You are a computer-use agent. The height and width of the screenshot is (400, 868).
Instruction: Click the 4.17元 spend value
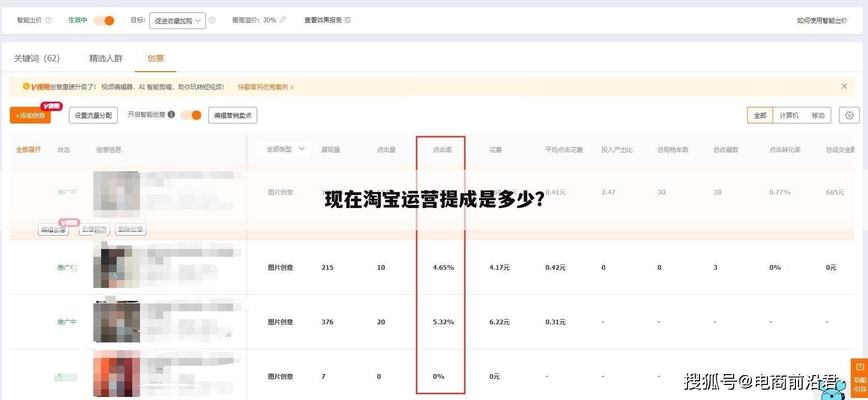click(x=499, y=268)
